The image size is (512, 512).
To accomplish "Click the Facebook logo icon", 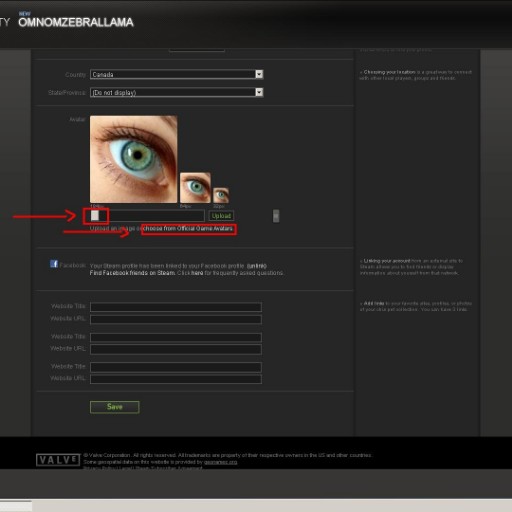I will point(54,264).
